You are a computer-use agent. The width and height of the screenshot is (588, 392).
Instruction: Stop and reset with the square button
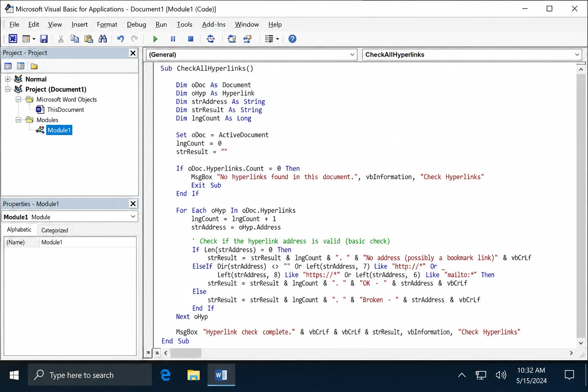tap(190, 39)
